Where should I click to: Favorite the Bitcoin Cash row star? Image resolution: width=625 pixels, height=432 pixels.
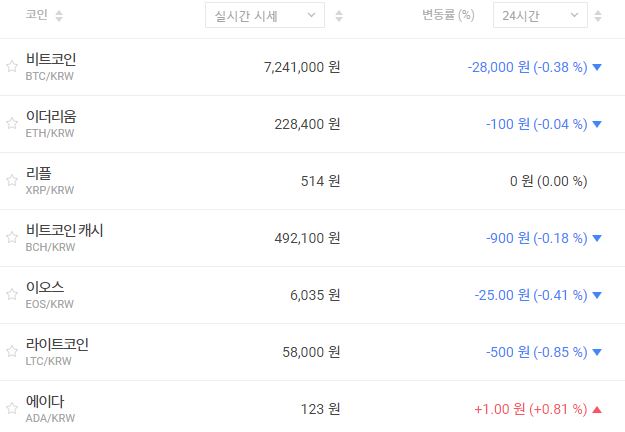coord(12,238)
